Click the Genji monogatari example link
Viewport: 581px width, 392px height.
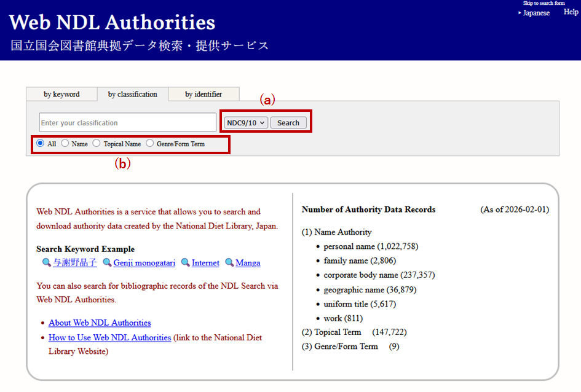tap(144, 263)
